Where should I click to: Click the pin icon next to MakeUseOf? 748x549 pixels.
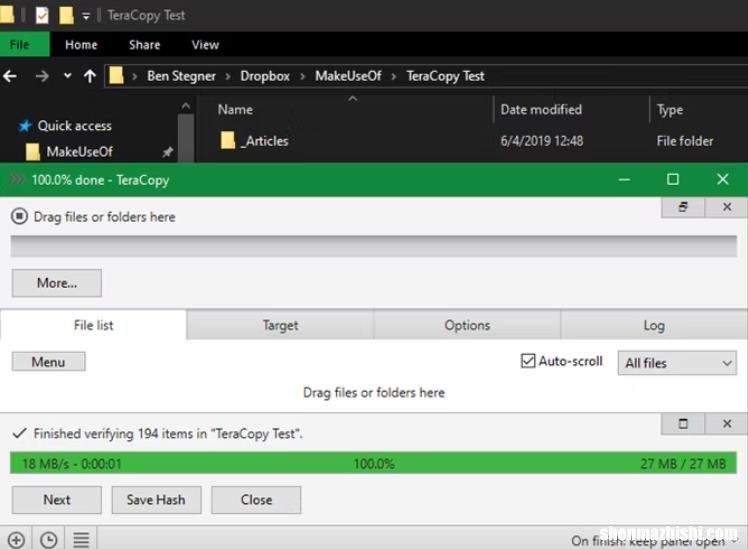(x=167, y=152)
